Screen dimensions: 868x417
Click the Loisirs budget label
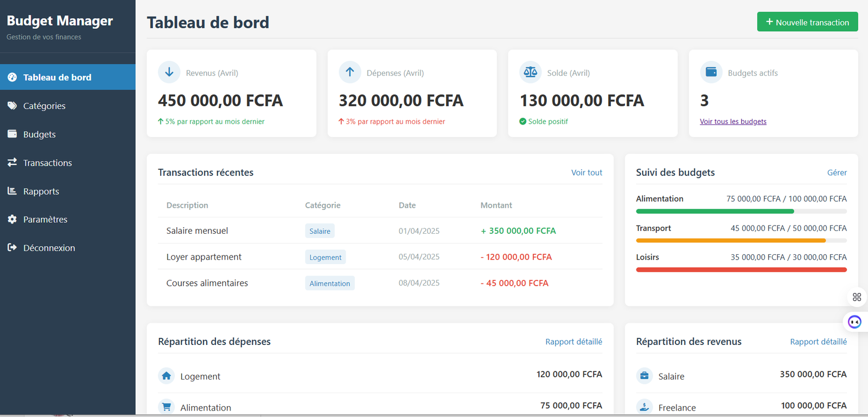(x=647, y=257)
